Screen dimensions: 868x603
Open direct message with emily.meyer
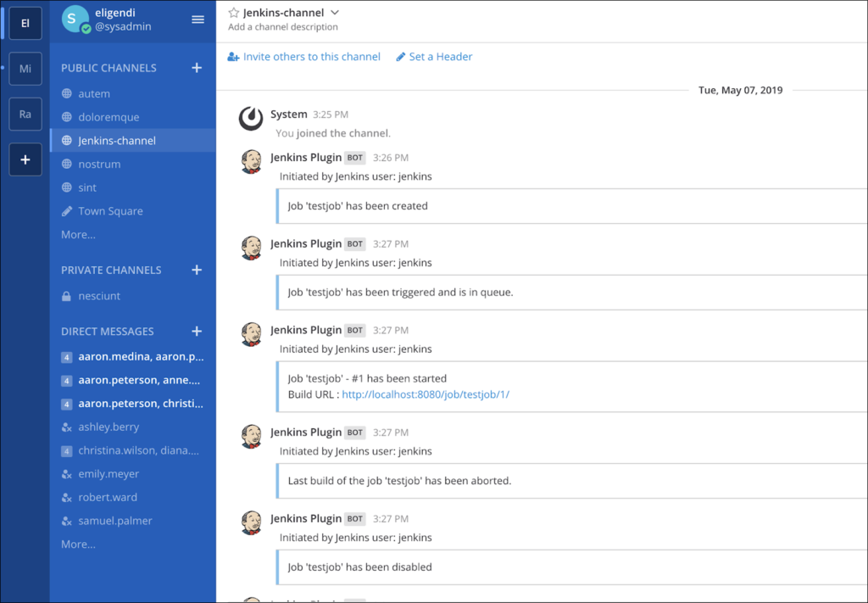[x=133, y=474]
